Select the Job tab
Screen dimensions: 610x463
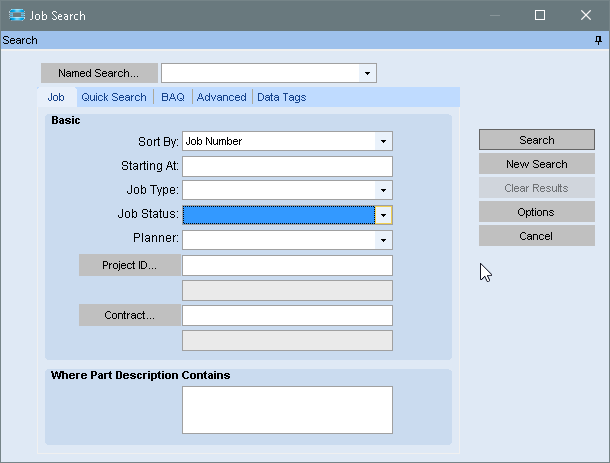[56, 97]
